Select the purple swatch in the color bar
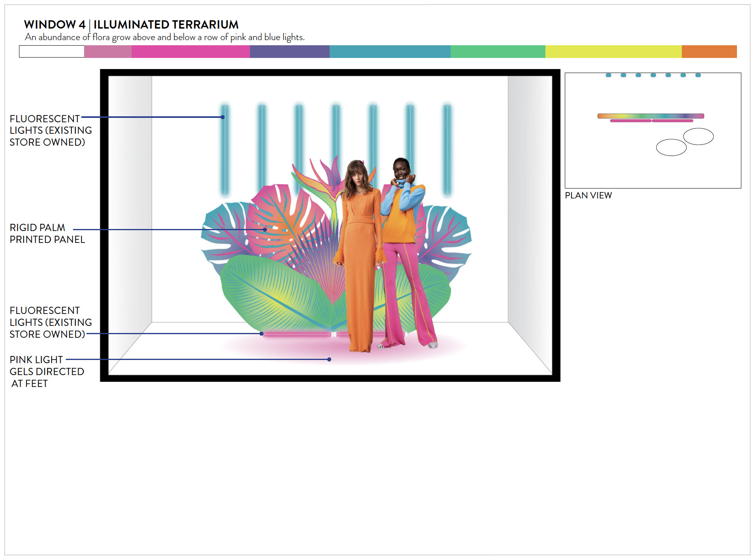The image size is (756, 558). 290,52
